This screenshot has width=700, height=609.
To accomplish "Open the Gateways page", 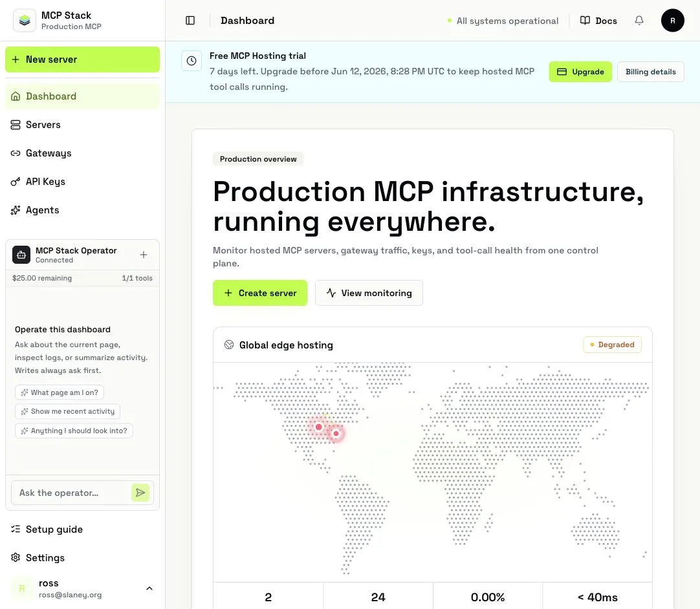I will (82, 153).
